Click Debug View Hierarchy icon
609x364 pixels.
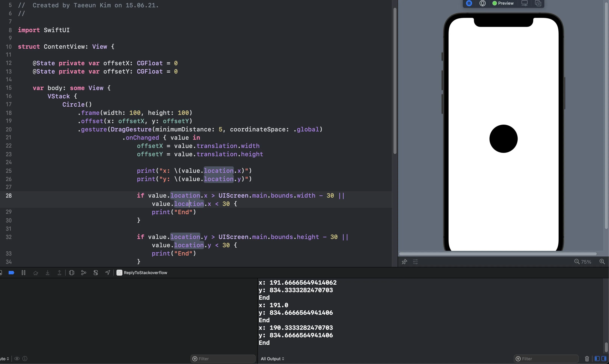72,273
